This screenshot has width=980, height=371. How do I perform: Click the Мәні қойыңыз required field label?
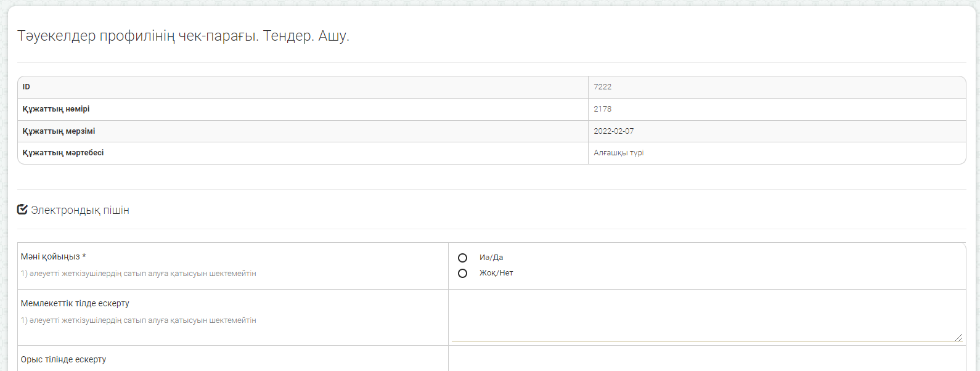tap(53, 256)
